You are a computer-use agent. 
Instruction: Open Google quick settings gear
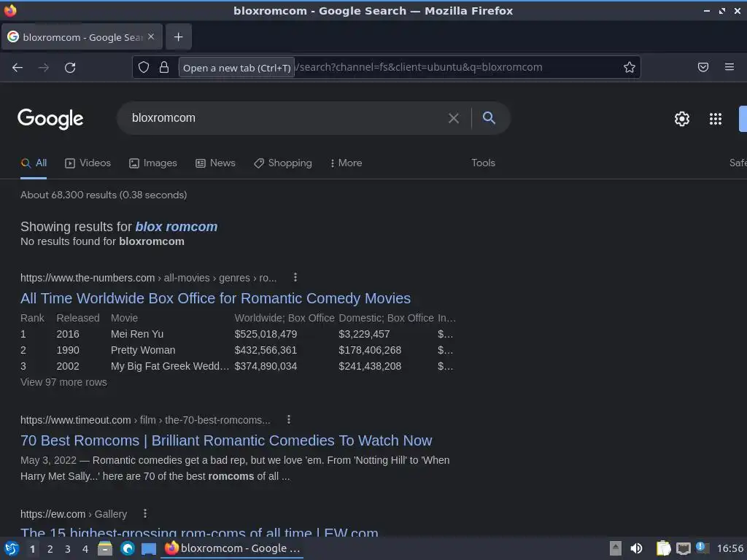click(x=682, y=119)
